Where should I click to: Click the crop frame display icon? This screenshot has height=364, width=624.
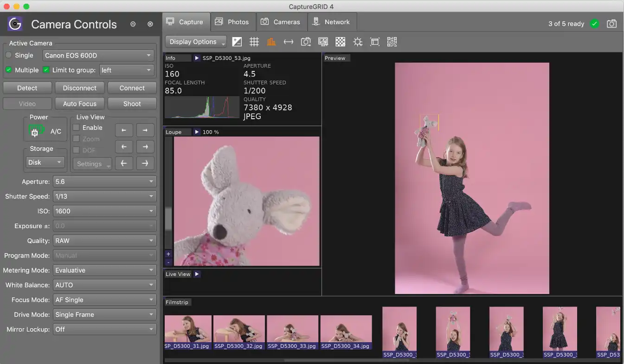(x=374, y=41)
